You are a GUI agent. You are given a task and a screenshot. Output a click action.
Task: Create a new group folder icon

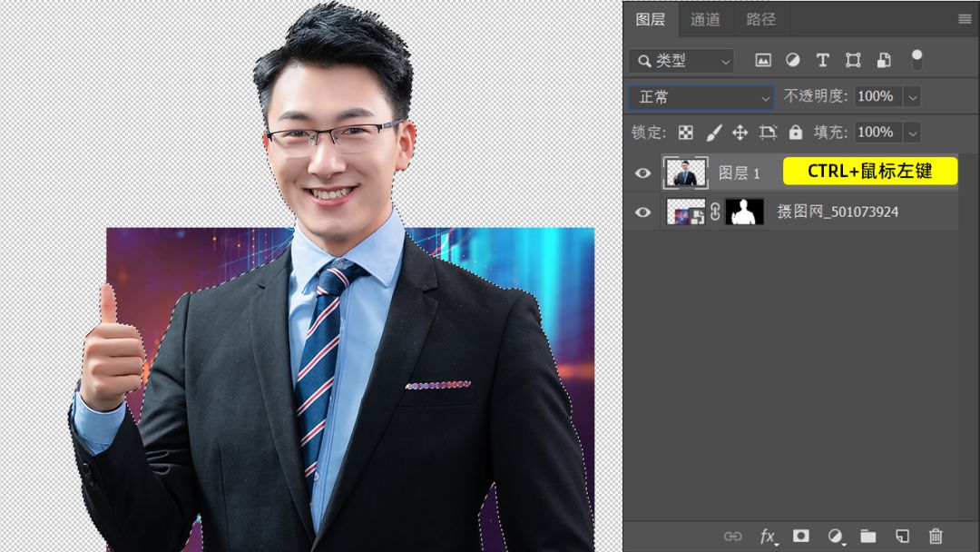(x=868, y=536)
